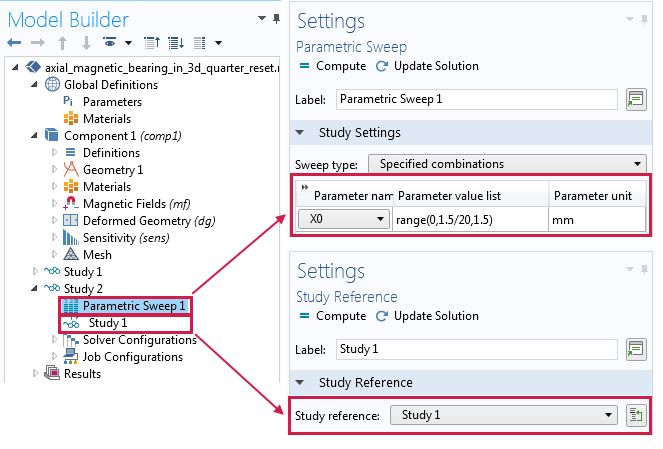Image resolution: width=663 pixels, height=449 pixels.
Task: Click the pin icon of Model Builder panel
Action: point(276,19)
